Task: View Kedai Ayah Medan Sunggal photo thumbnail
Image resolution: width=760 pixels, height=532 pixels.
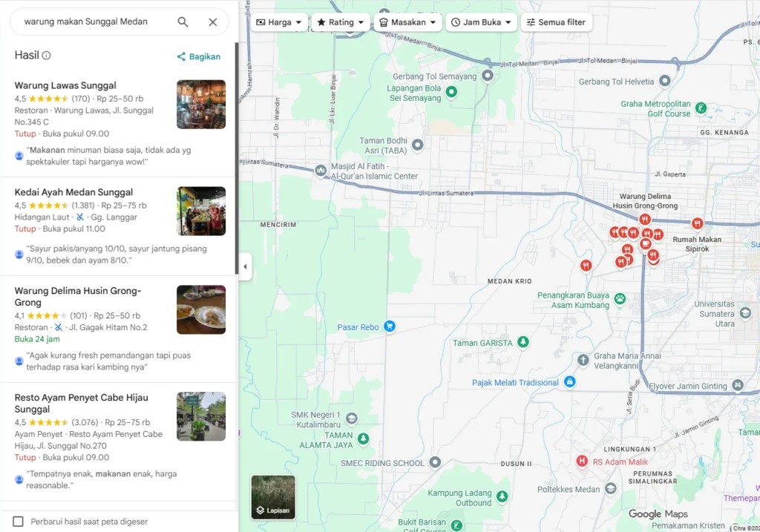Action: [x=201, y=211]
